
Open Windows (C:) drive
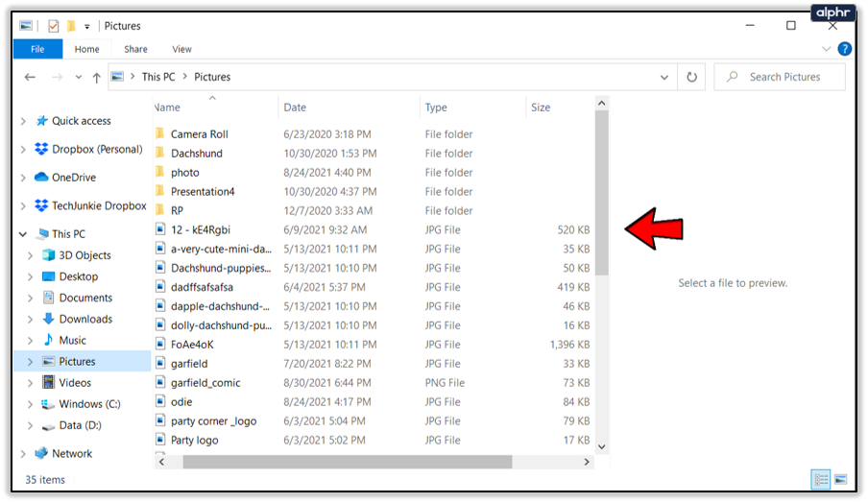tap(89, 404)
